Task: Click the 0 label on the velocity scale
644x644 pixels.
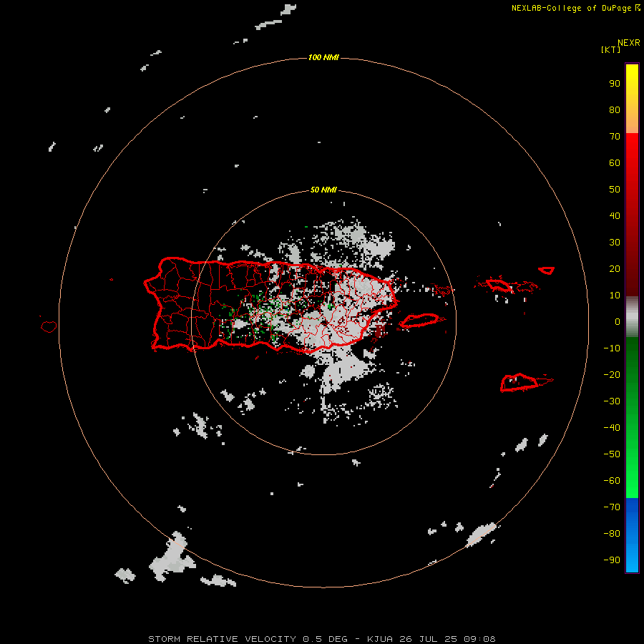Action: click(x=618, y=321)
